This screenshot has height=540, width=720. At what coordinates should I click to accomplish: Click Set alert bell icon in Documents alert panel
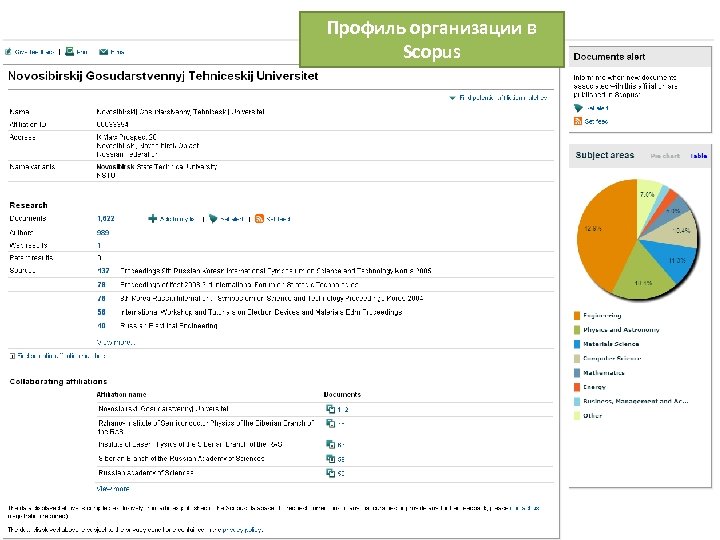pyautogui.click(x=578, y=108)
